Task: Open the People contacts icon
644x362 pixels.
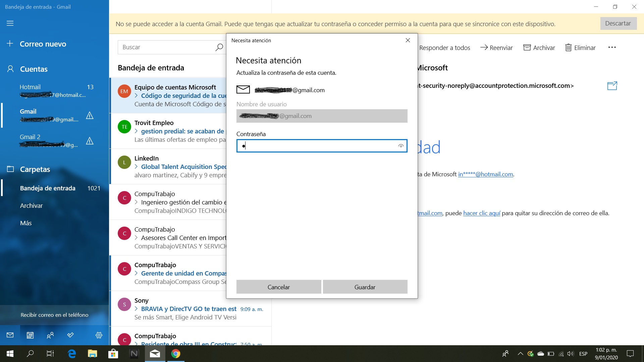Action: (x=50, y=335)
